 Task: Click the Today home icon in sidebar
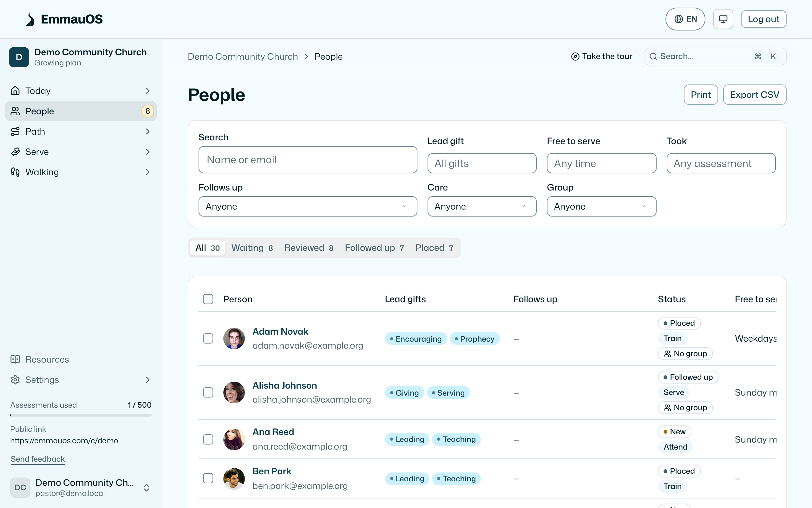tap(15, 91)
